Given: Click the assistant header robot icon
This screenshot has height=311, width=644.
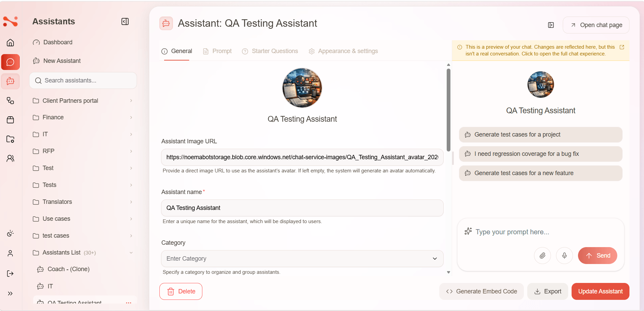Looking at the screenshot, I should (x=166, y=23).
